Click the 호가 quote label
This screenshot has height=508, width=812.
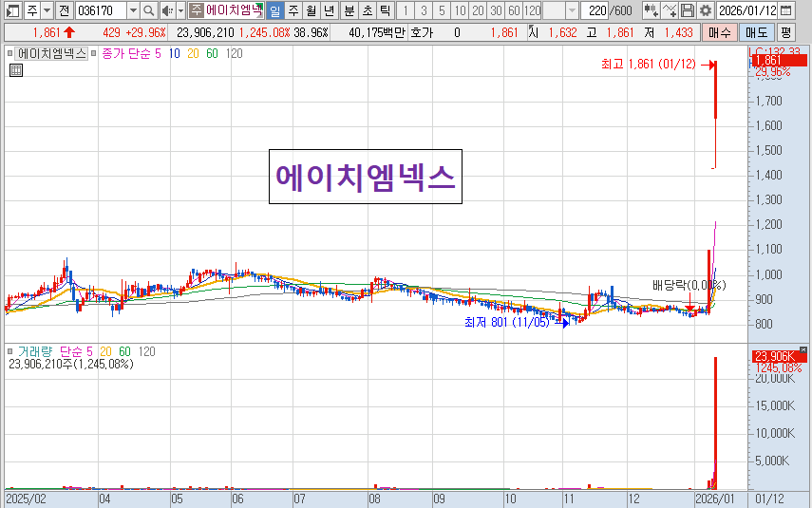[421, 32]
